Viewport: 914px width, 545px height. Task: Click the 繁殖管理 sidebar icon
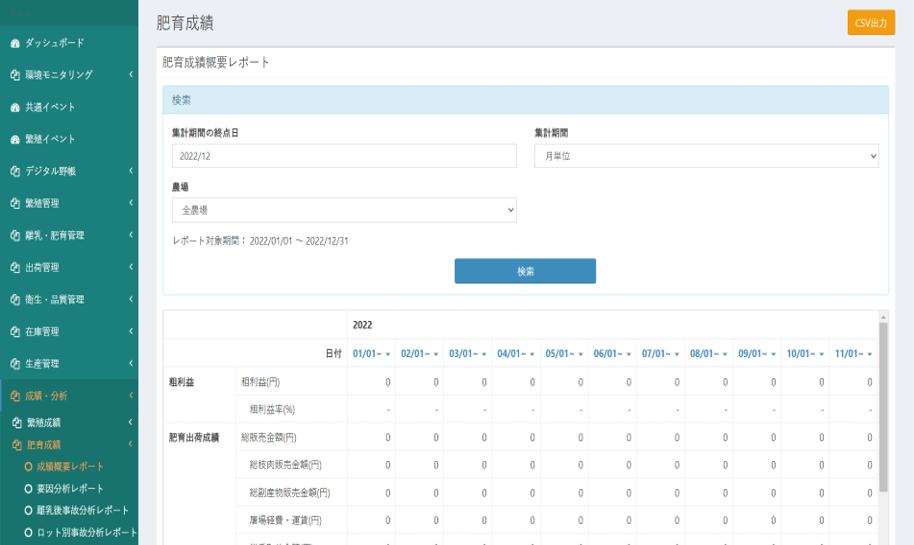coord(15,203)
